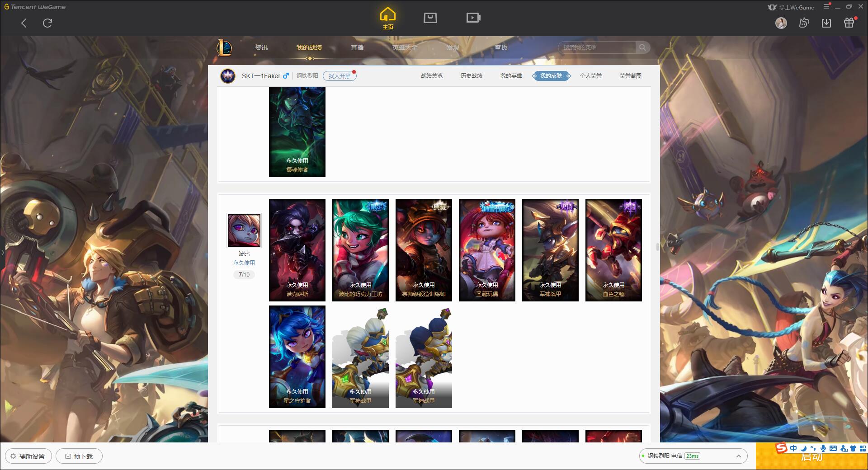
Task: Click the Sogou microphone voice input
Action: tap(823, 448)
